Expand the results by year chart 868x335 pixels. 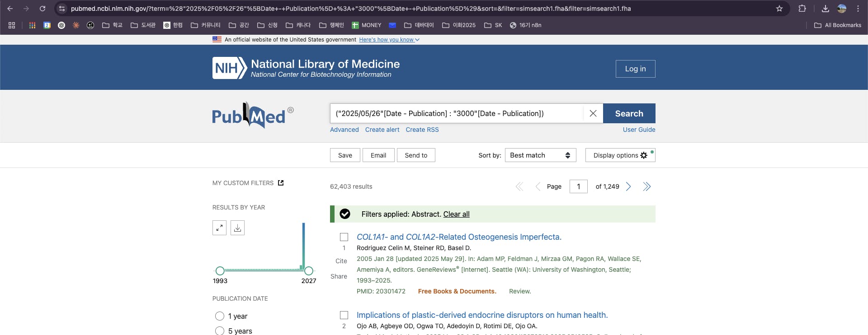219,228
